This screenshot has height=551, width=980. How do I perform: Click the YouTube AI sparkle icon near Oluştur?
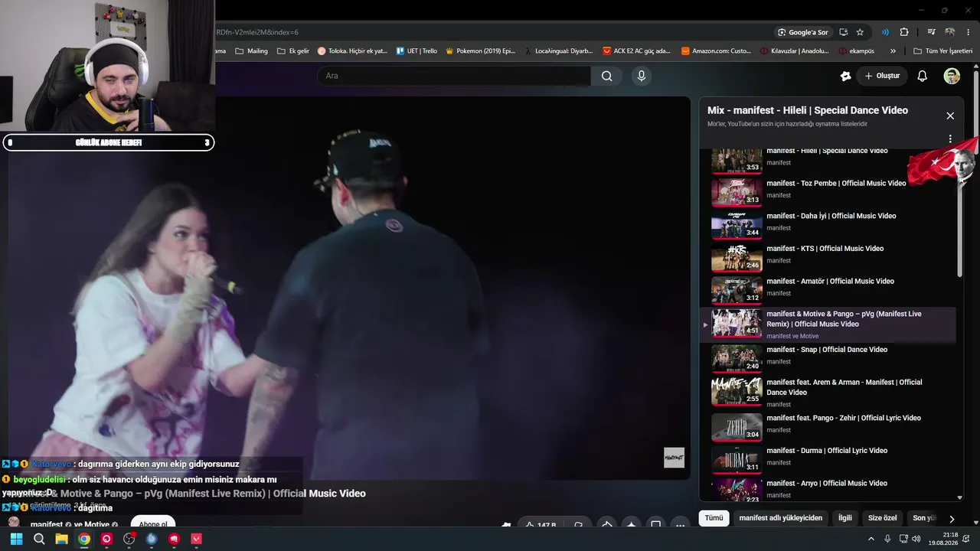(845, 76)
